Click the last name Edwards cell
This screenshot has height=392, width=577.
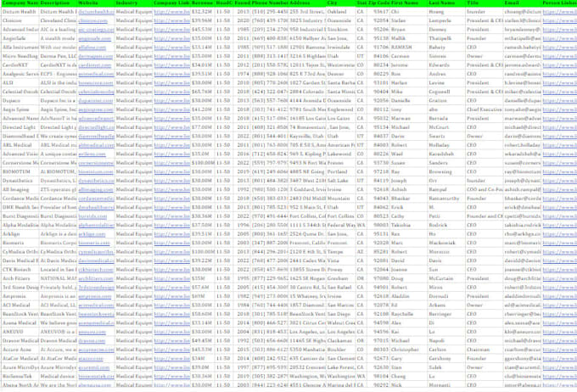(446, 65)
